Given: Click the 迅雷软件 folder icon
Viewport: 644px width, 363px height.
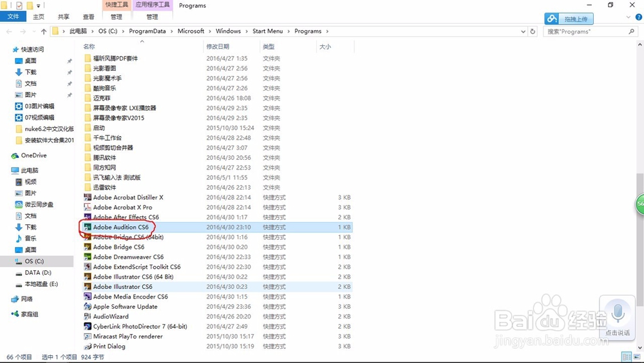Looking at the screenshot, I should coord(88,188).
